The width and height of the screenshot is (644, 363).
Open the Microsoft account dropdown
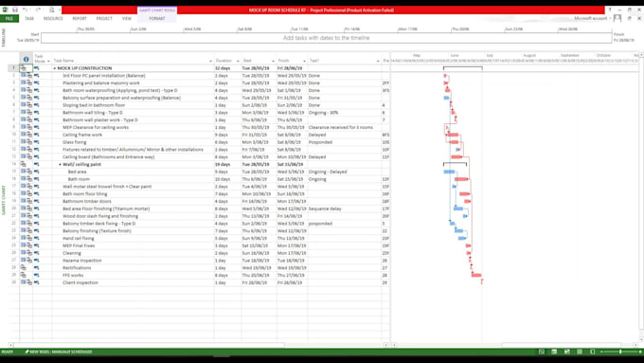610,19
